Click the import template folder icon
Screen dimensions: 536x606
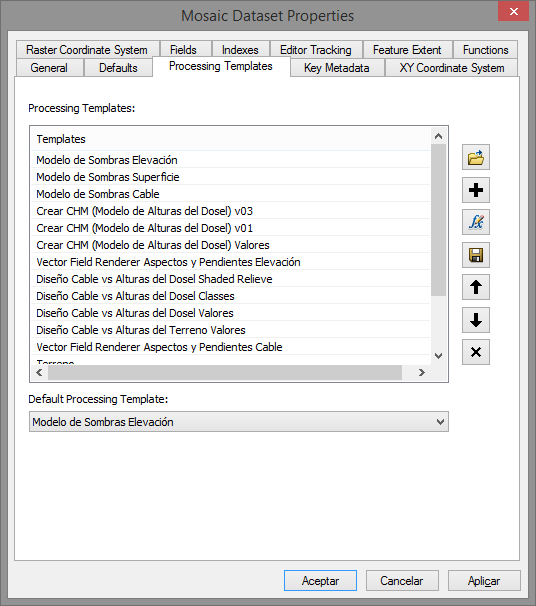[476, 157]
